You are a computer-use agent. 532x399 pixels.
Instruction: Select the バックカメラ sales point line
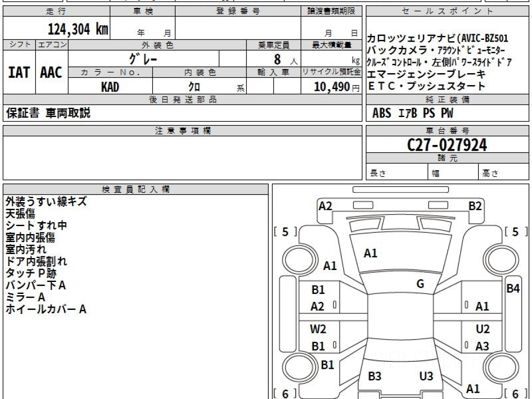click(x=436, y=50)
